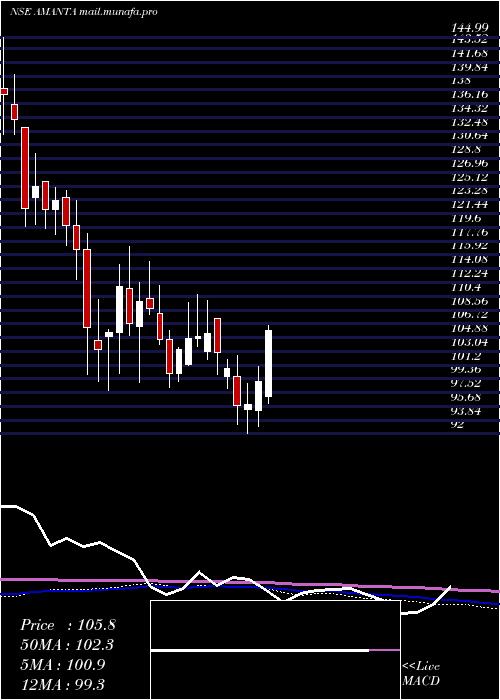Click the <<Live MACD label
500x700 pixels.
pyautogui.click(x=421, y=674)
